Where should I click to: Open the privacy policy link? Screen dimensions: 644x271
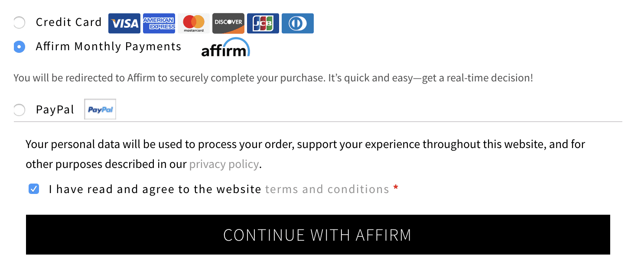224,165
